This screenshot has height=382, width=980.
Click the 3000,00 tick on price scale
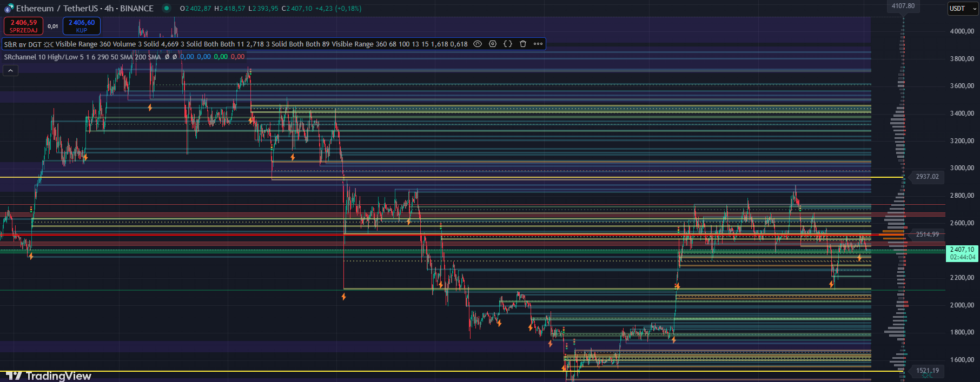coord(962,168)
